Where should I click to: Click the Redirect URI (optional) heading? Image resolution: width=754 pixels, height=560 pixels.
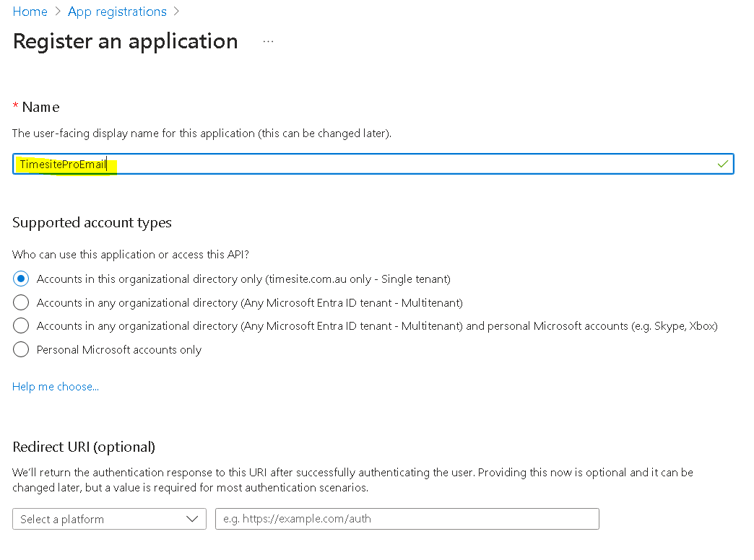coord(84,447)
